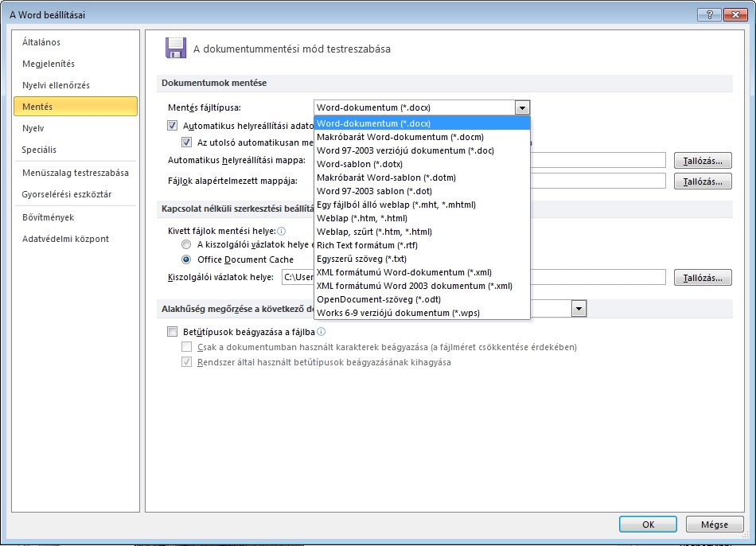The height and width of the screenshot is (546, 756).
Task: Select Word-sablon (*.dotx) format
Action: pyautogui.click(x=422, y=164)
